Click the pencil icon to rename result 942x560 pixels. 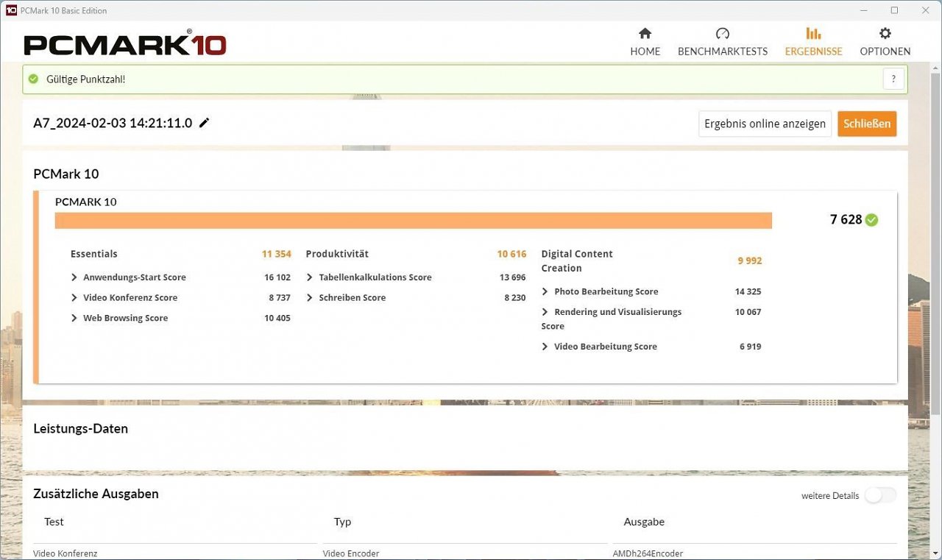pos(205,123)
